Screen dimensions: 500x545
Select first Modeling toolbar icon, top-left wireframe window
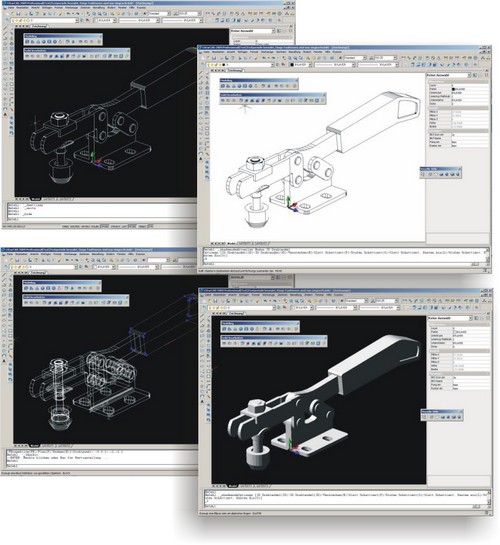coord(27,42)
